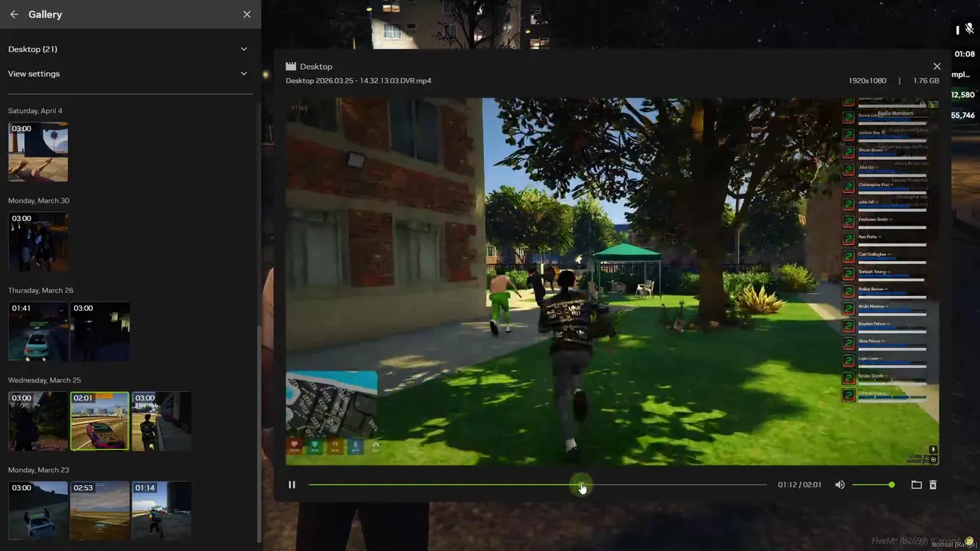Click the muted microphone icon in overlay
The image size is (980, 551).
coord(969,29)
